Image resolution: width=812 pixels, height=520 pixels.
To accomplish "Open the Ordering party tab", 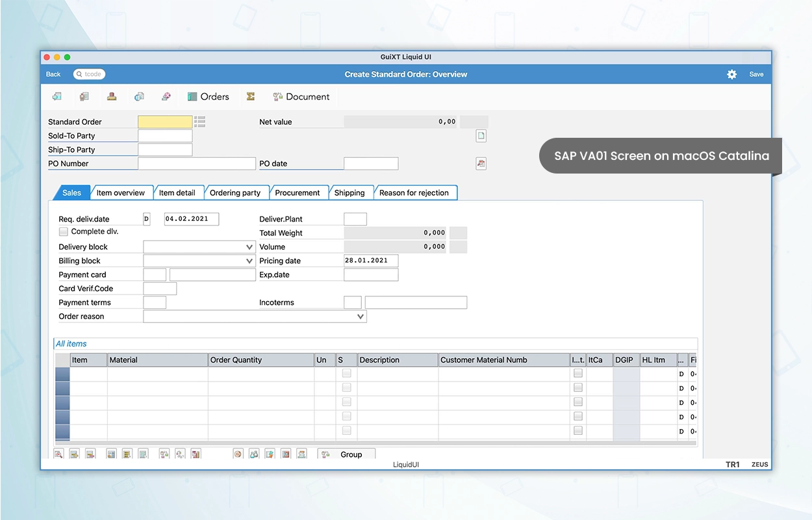I will click(235, 192).
